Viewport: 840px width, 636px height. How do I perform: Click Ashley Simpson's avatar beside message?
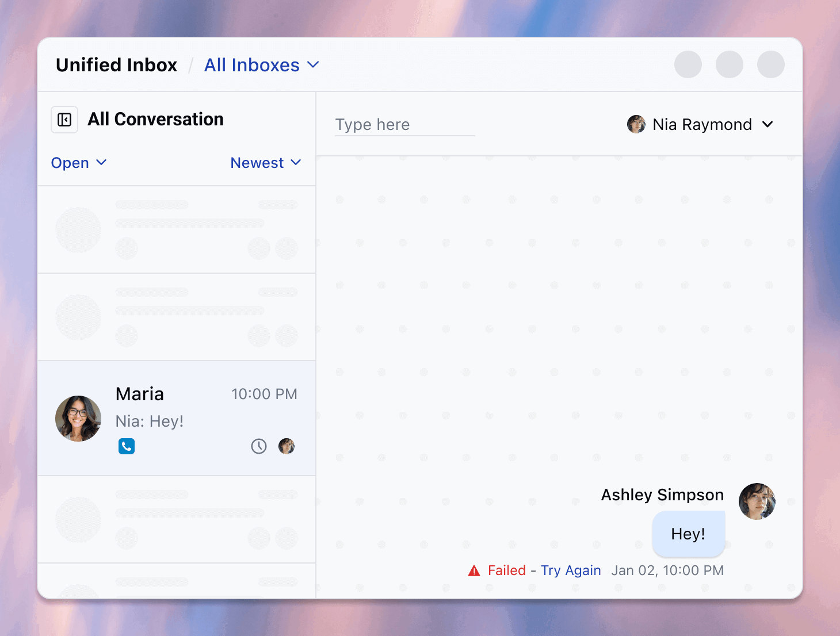[x=757, y=501]
